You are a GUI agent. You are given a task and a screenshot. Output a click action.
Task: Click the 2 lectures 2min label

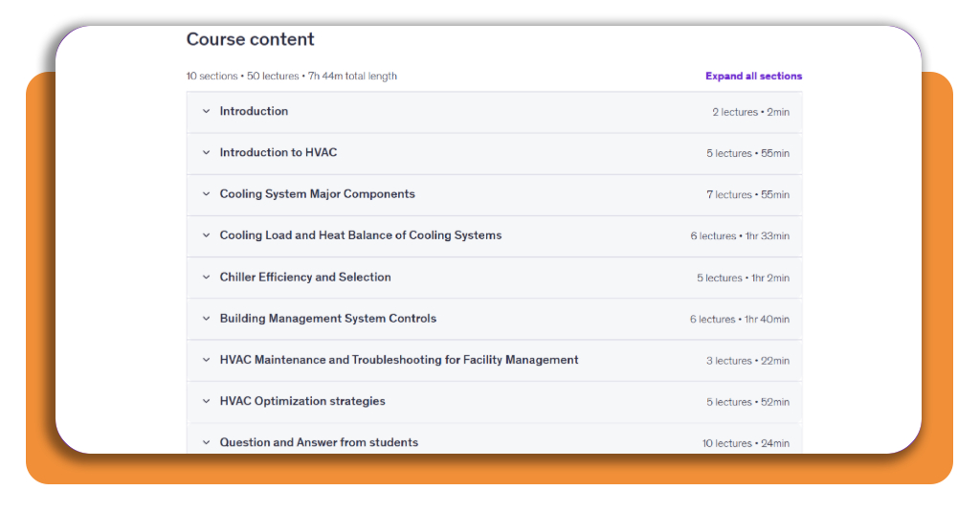coord(750,113)
